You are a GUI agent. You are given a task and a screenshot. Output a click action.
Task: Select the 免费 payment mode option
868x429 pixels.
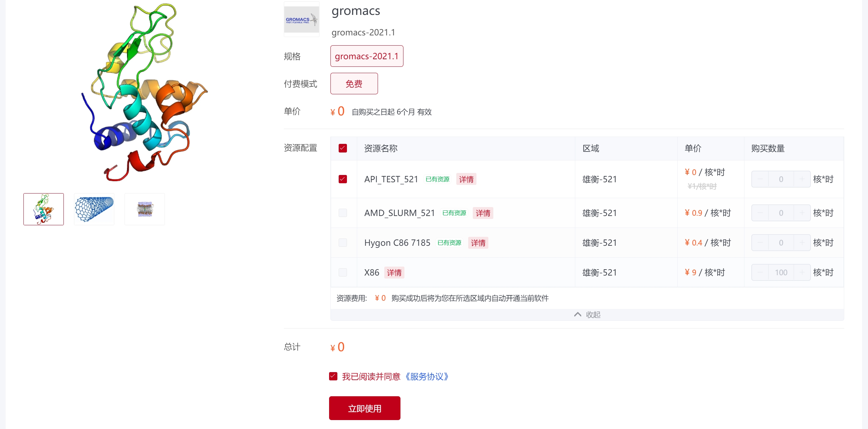click(x=354, y=84)
